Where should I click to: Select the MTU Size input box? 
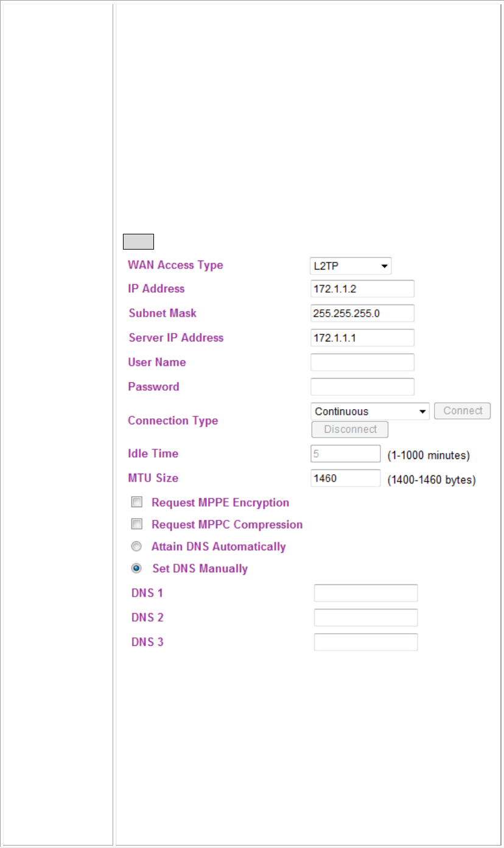click(x=346, y=478)
